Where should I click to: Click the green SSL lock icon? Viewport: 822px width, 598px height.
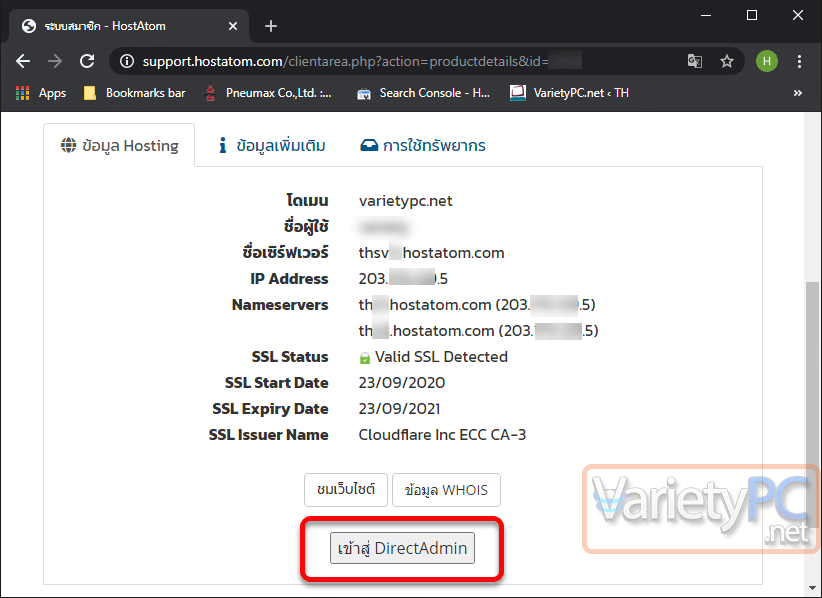coord(364,358)
